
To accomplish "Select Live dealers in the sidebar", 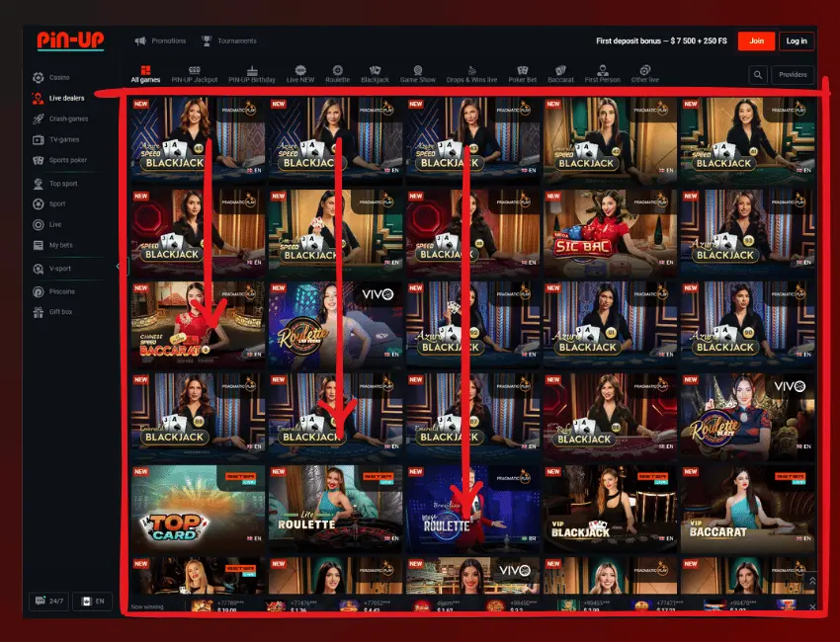I will [58, 98].
